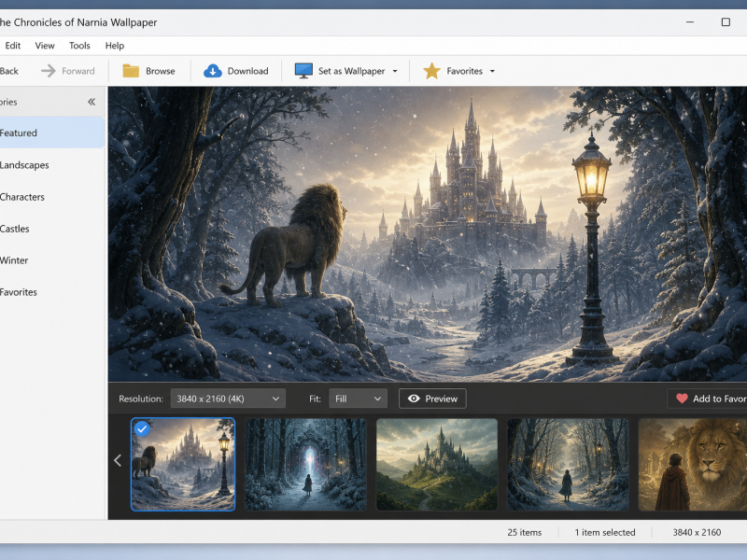Viewport: 747px width, 560px height.
Task: Click the Browse button label
Action: 160,71
